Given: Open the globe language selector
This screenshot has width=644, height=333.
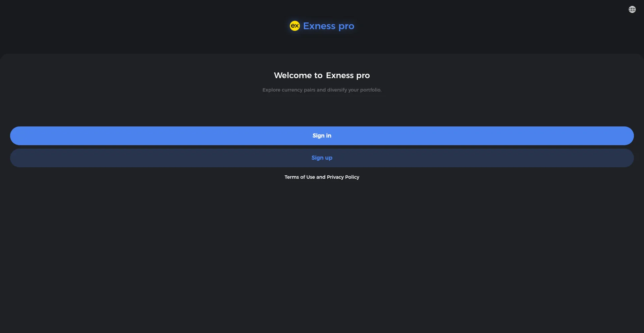Looking at the screenshot, I should coord(632,9).
